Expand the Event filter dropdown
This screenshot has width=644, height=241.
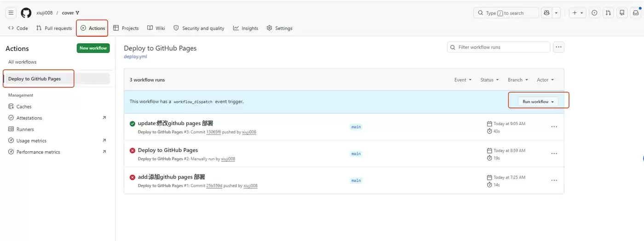click(x=463, y=80)
